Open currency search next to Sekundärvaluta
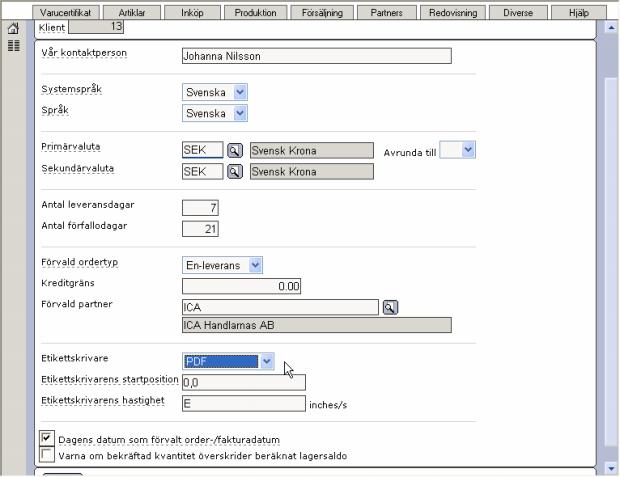Image resolution: width=620 pixels, height=477 pixels. coord(234,172)
